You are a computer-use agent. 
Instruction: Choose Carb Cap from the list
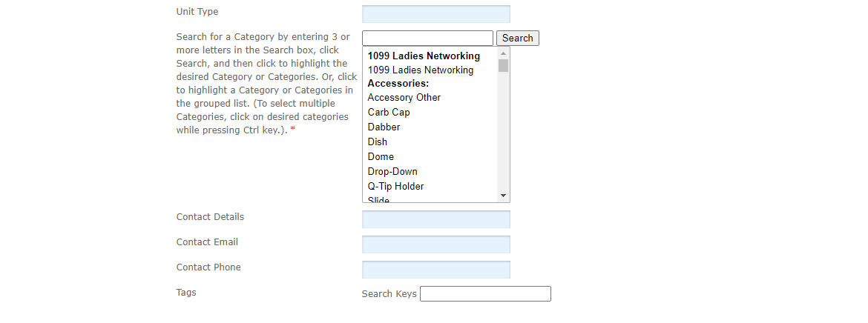pos(389,113)
